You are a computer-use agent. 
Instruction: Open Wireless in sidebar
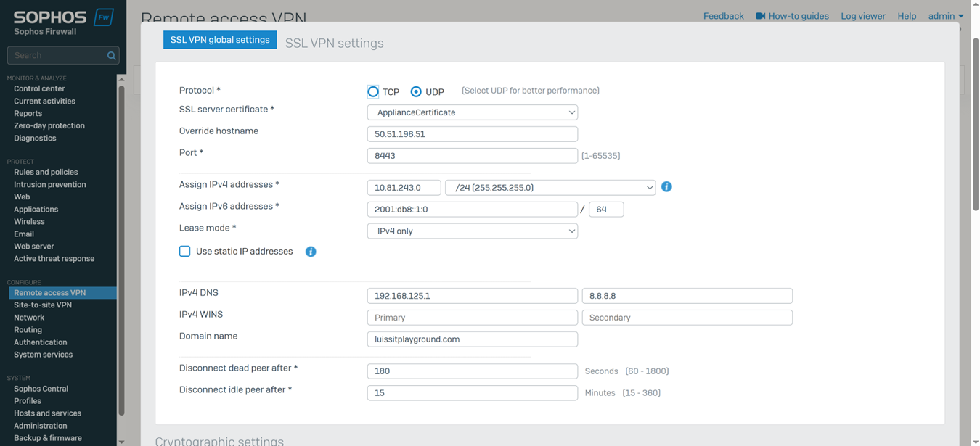pos(29,222)
